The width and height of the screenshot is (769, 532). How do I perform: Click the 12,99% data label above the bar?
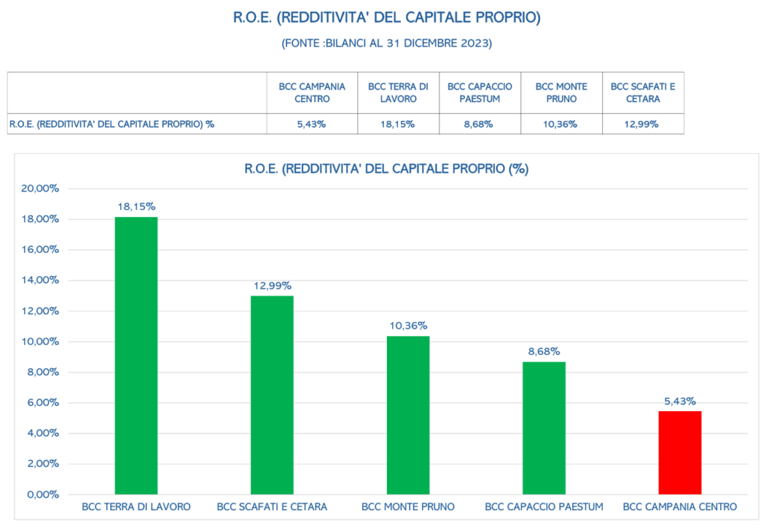272,286
